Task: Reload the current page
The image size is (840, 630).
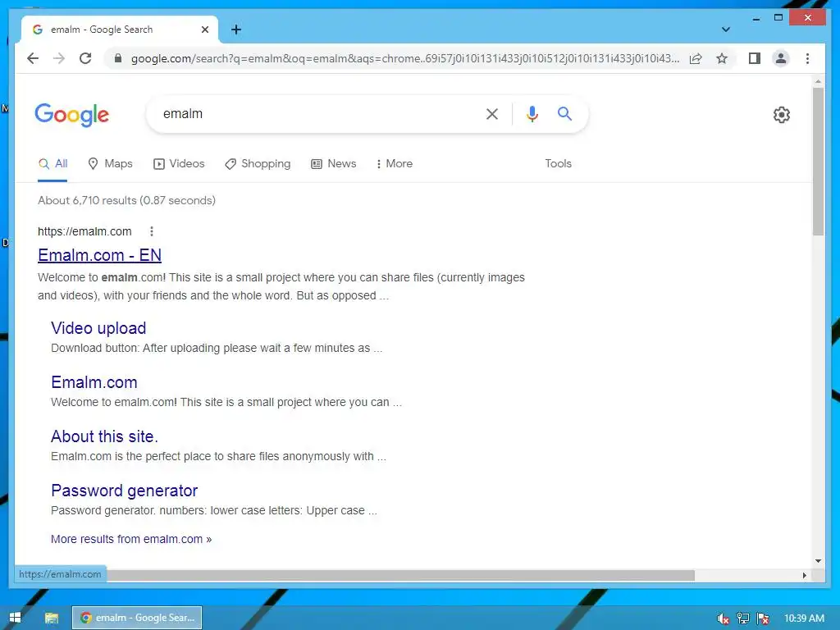Action: pos(85,58)
